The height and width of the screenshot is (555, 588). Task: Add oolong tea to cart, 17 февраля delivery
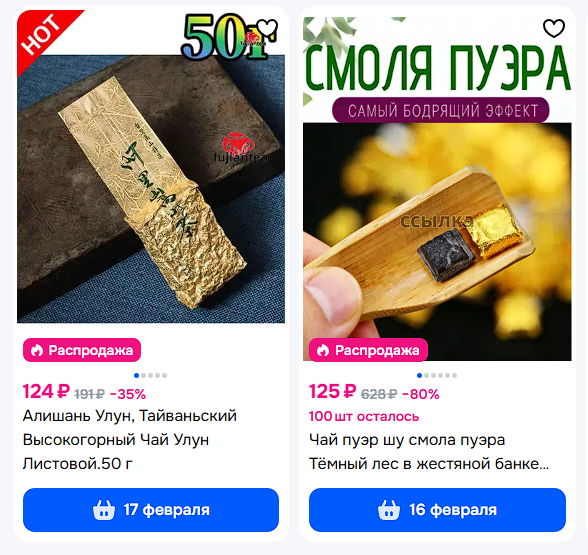click(x=151, y=510)
